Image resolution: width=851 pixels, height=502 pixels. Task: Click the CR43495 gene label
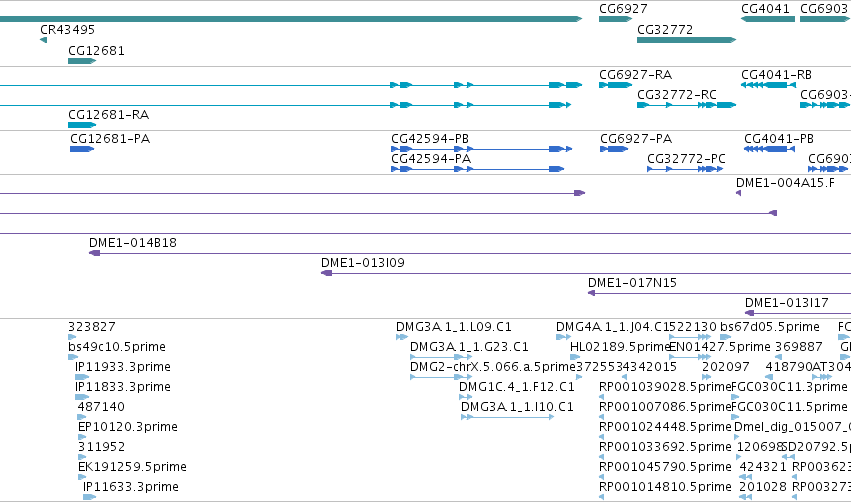67,29
